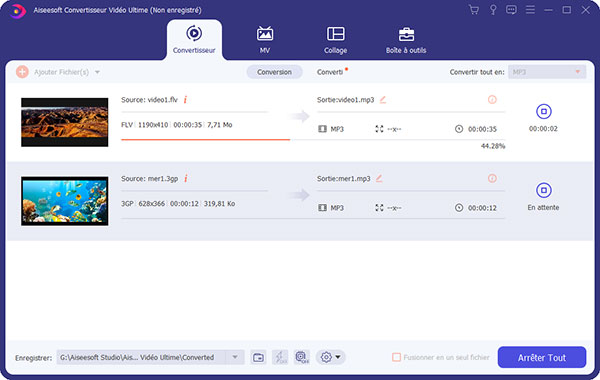Image resolution: width=600 pixels, height=380 pixels.
Task: Check Fusionner en un seul fichier
Action: [x=396, y=357]
